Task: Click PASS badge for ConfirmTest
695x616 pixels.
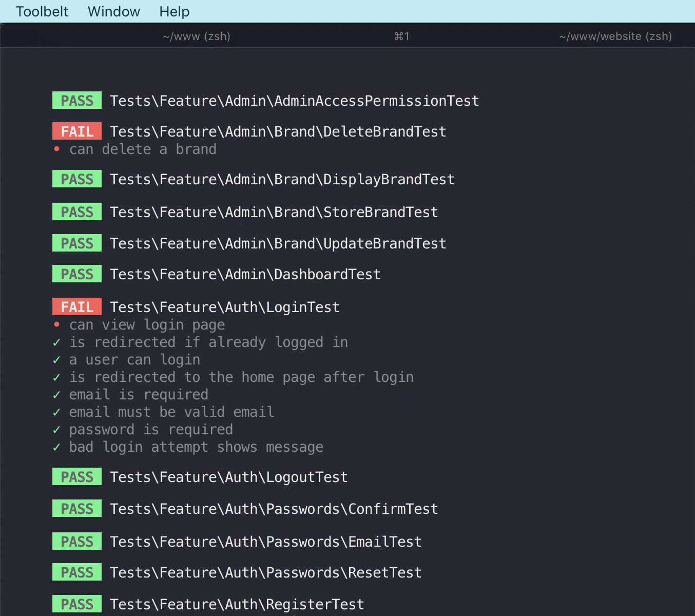Action: tap(77, 509)
